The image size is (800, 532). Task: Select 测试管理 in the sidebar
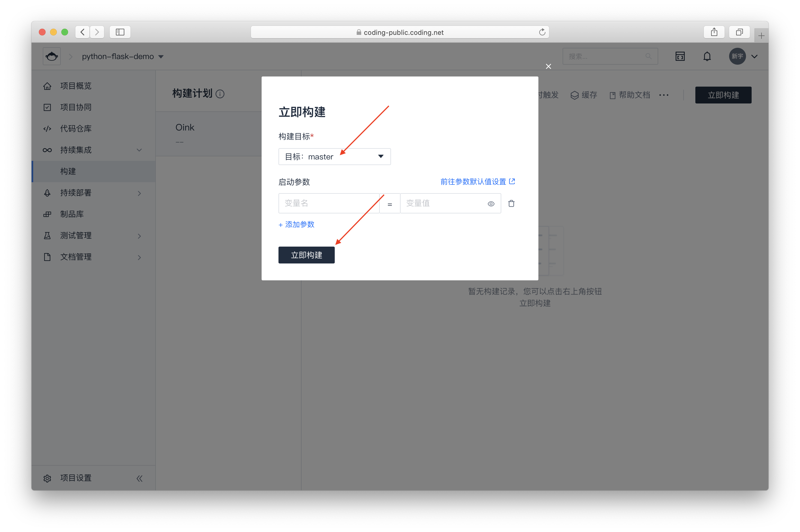click(75, 235)
